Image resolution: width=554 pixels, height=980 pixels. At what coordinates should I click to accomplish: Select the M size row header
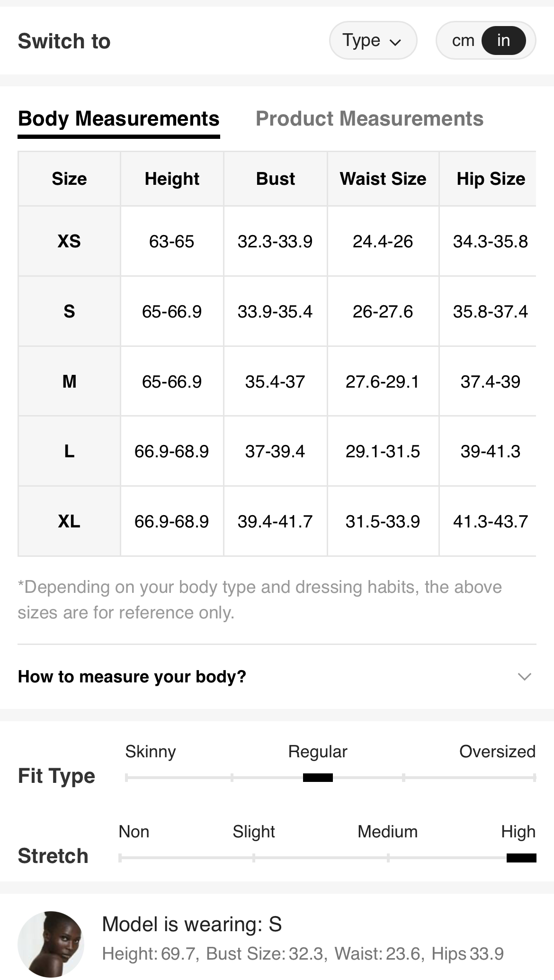69,381
